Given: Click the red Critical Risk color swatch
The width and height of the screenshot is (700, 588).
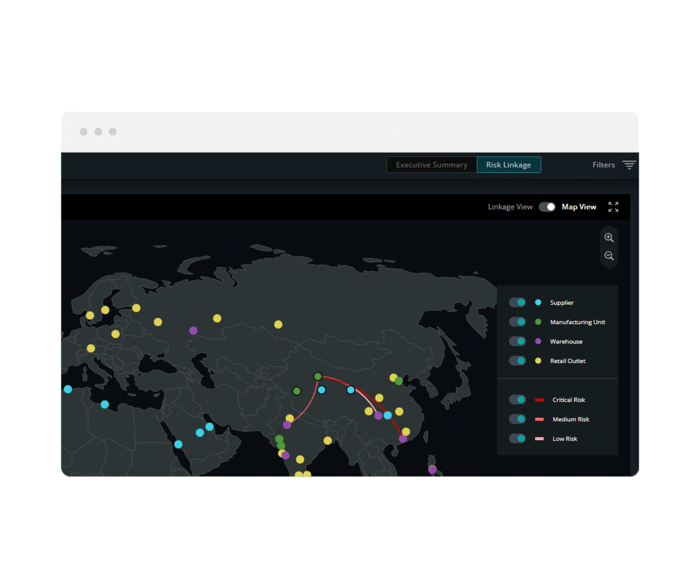Looking at the screenshot, I should pos(539,400).
